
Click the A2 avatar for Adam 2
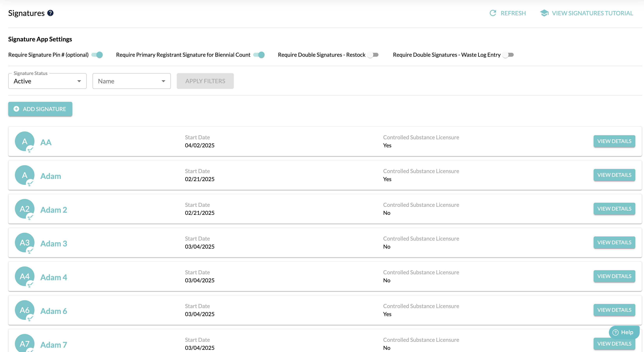(24, 209)
